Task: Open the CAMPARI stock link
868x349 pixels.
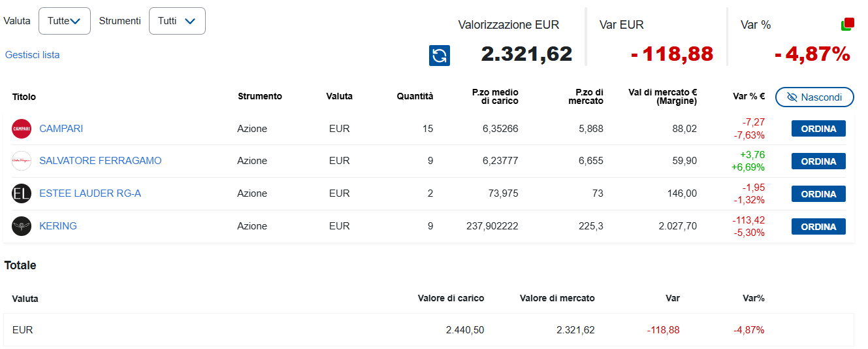Action: pos(61,129)
